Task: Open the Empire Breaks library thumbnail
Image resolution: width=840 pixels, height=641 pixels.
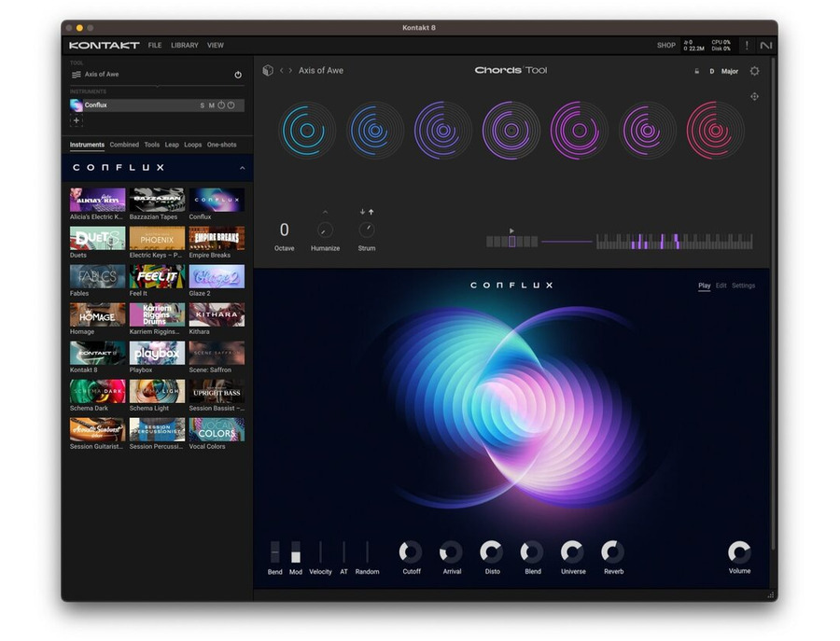Action: [x=217, y=238]
